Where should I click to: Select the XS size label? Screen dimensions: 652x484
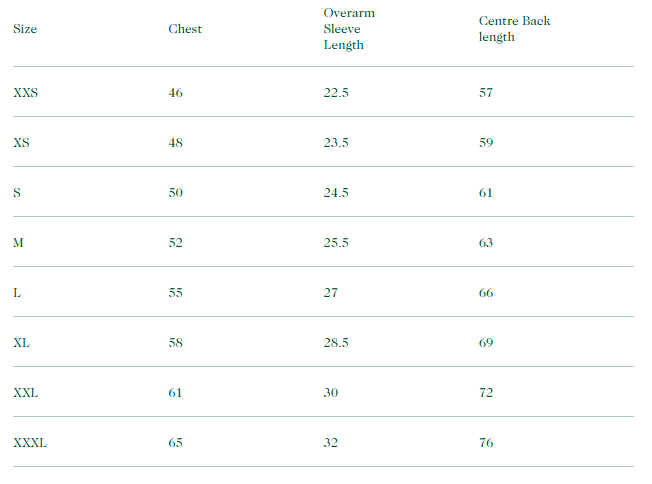coord(21,143)
